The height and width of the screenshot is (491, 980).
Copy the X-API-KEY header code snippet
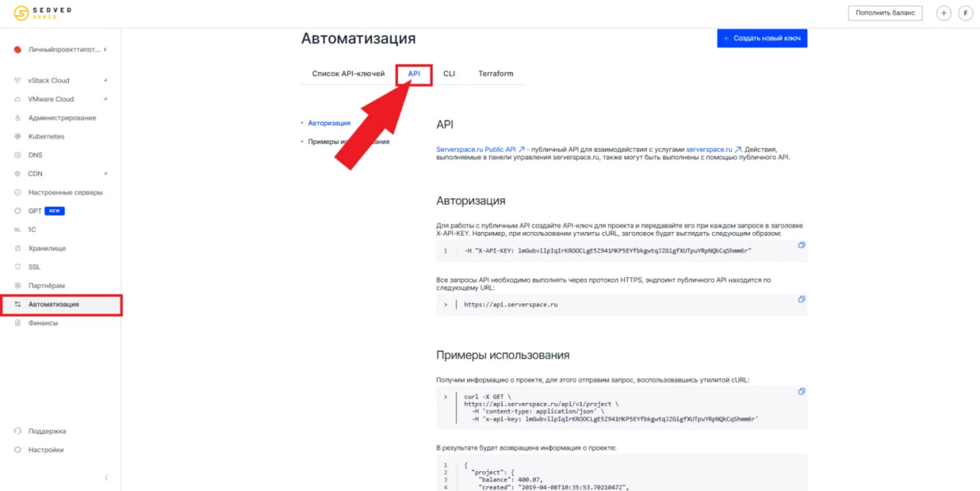[802, 245]
